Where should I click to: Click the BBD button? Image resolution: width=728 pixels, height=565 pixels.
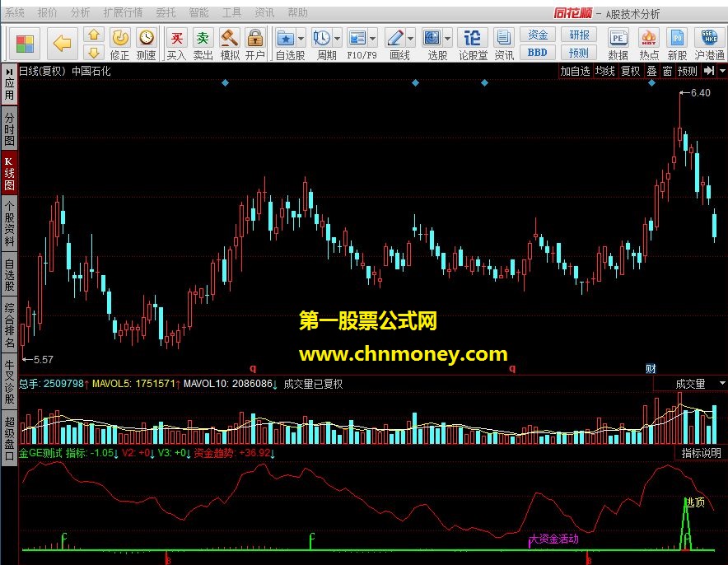[537, 53]
